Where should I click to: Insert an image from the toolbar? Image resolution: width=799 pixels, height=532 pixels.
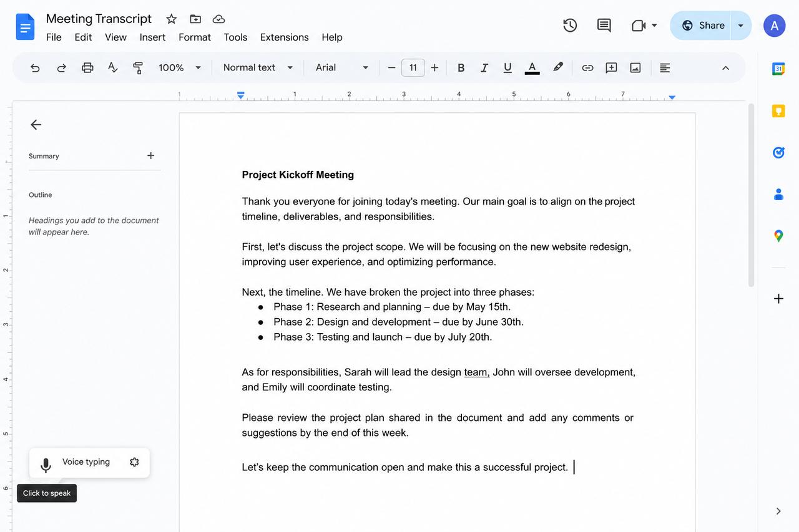coord(635,67)
